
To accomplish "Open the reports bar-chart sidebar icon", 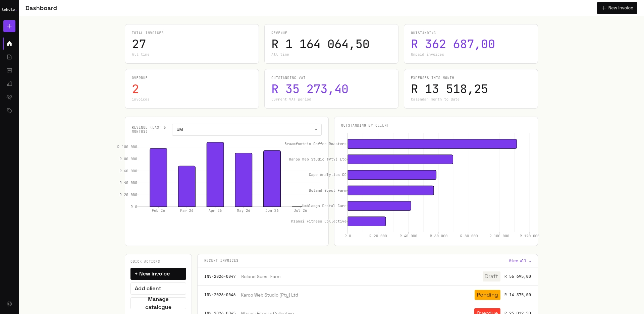I will pos(9,84).
